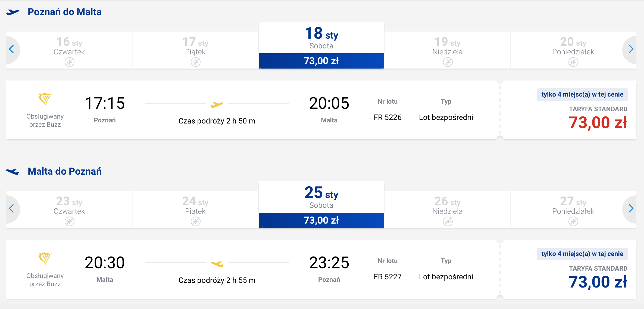Click the no-flight icon under 24 sty
Screen dimensions: 644x309
click(x=195, y=222)
